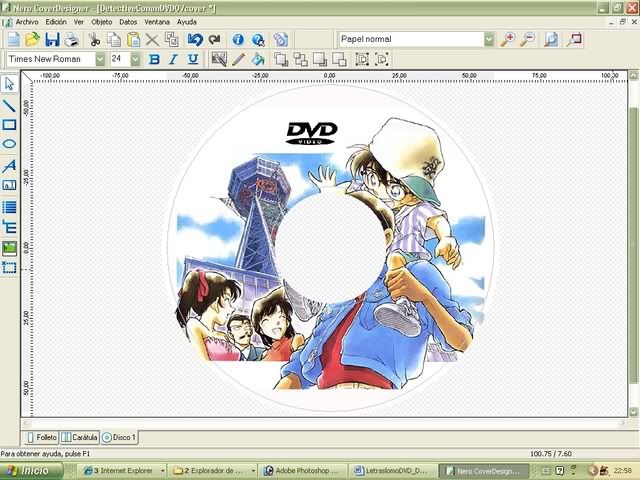Click the Zoom in magnifier
This screenshot has height=480, width=640.
(x=509, y=40)
